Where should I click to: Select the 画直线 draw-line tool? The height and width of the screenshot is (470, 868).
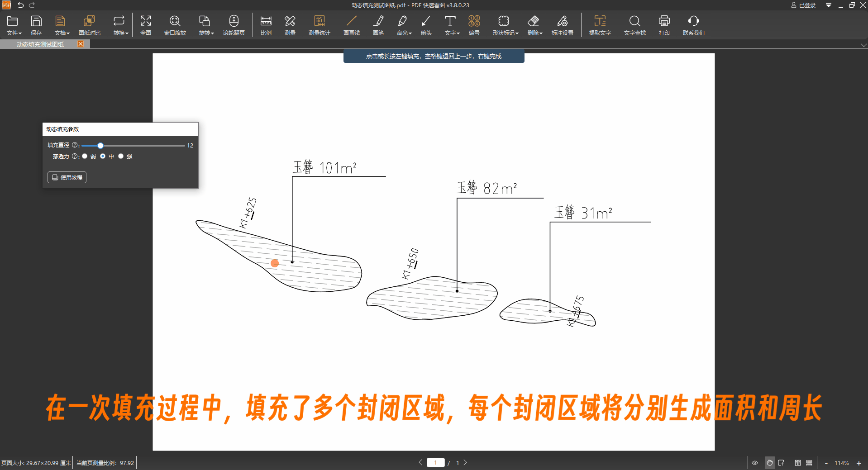(x=352, y=25)
